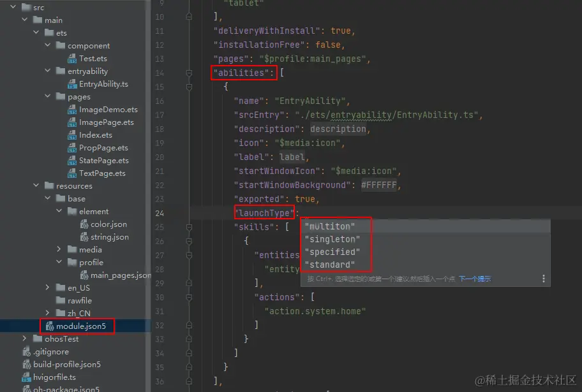This screenshot has height=392, width=582.
Task: Click the "action.system.home" string on line 31
Action: click(x=315, y=311)
